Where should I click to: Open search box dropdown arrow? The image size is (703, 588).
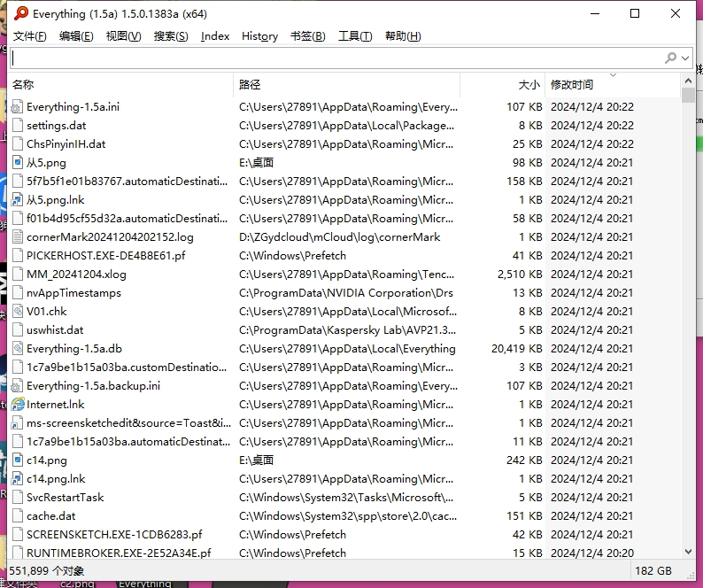point(685,58)
